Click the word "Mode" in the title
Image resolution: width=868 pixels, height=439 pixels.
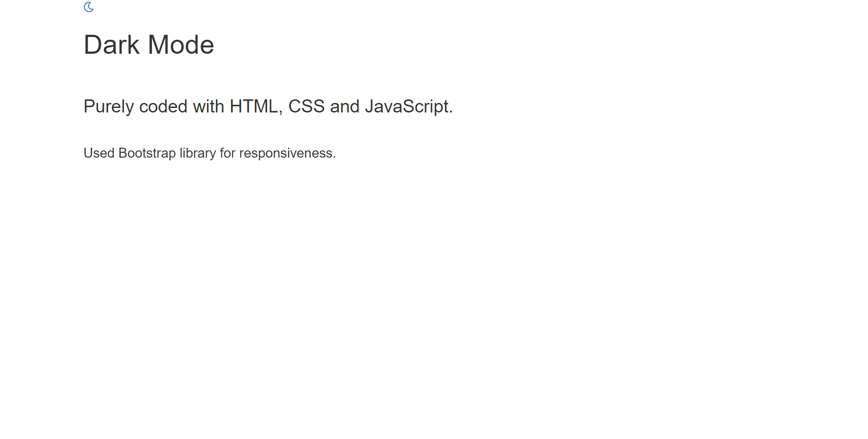[x=181, y=45]
